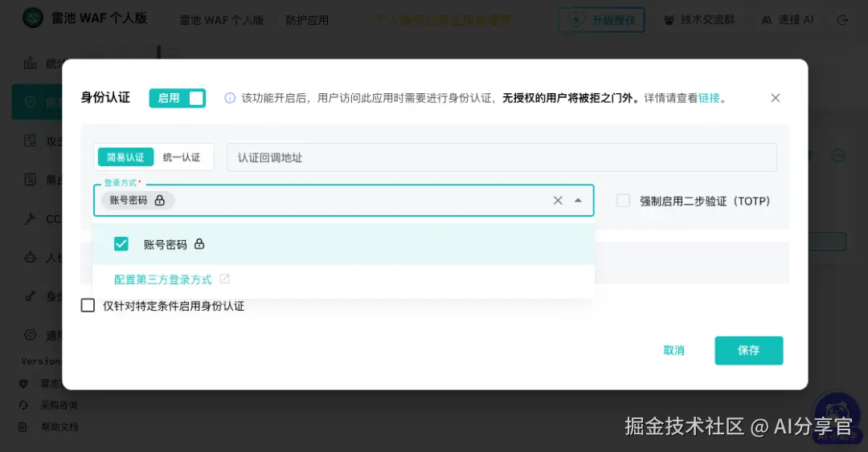Enable 强制启用二步验证 (TOTP) checkbox
This screenshot has width=868, height=452.
coord(624,200)
